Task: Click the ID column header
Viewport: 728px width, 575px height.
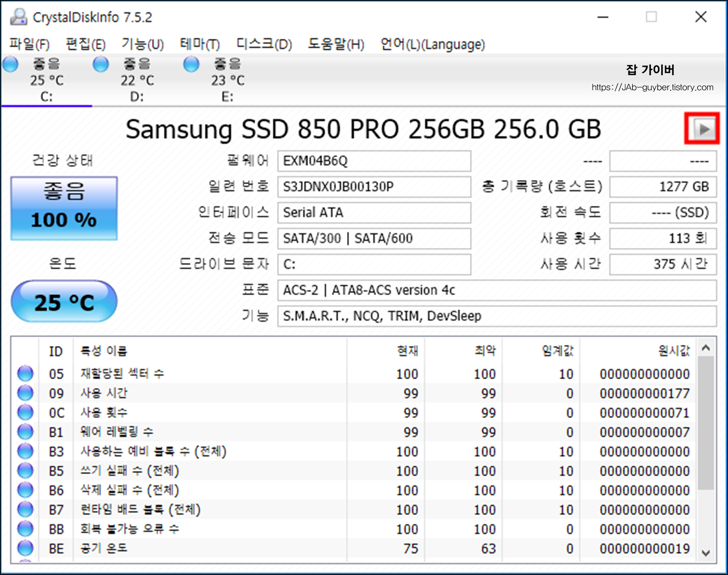Action: click(x=56, y=351)
